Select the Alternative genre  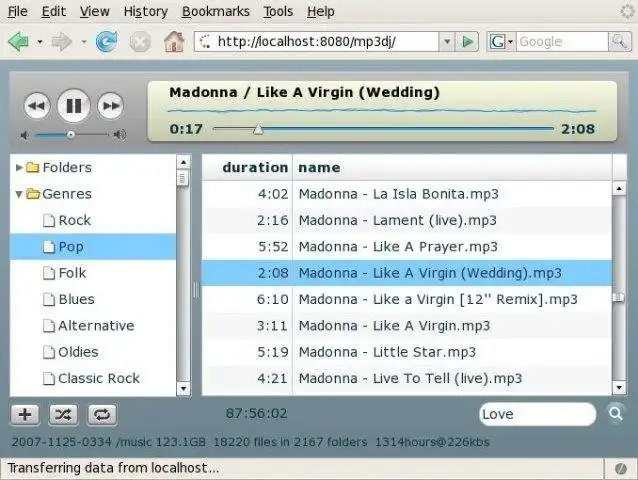pos(93,325)
